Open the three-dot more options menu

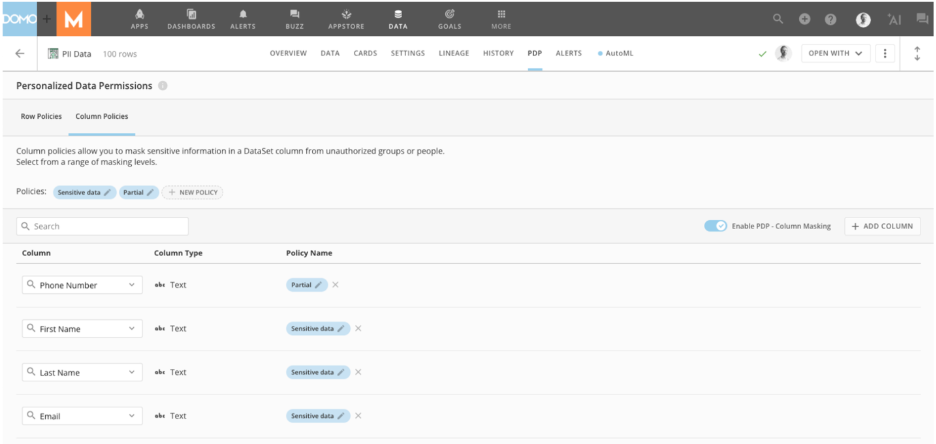885,53
